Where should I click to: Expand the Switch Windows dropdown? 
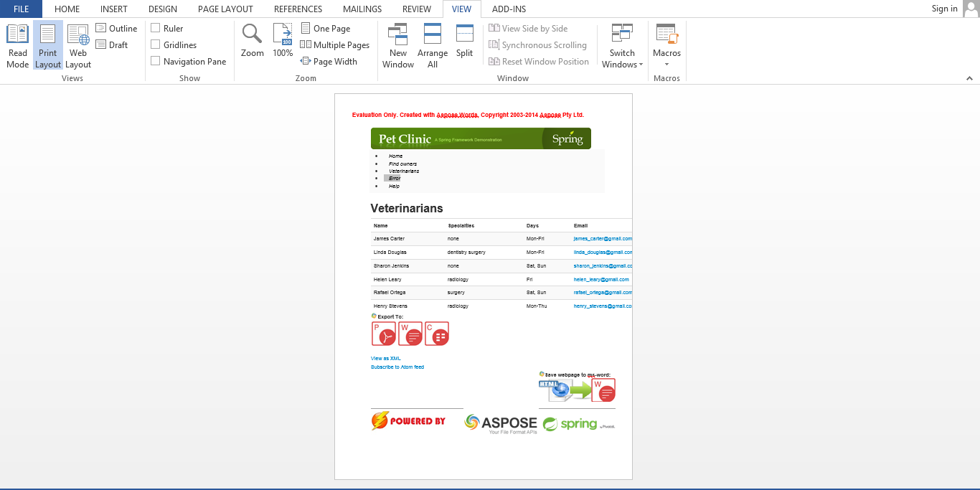[622, 46]
